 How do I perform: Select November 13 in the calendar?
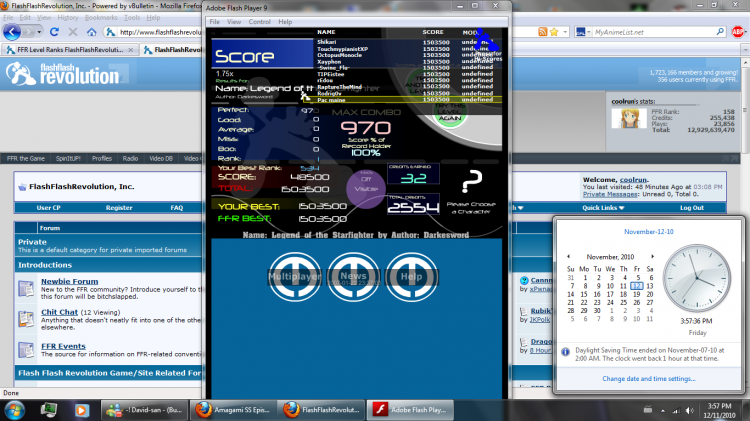(x=650, y=286)
